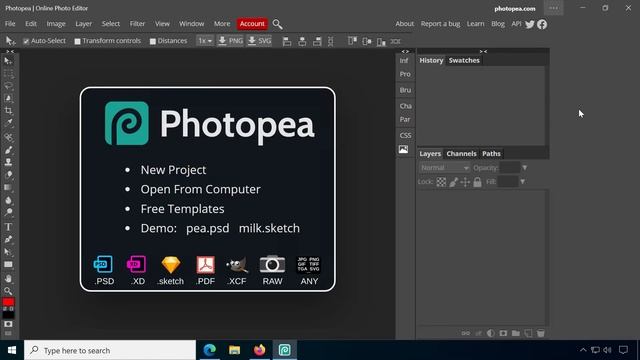Click the delete layer trash icon

pyautogui.click(x=541, y=333)
